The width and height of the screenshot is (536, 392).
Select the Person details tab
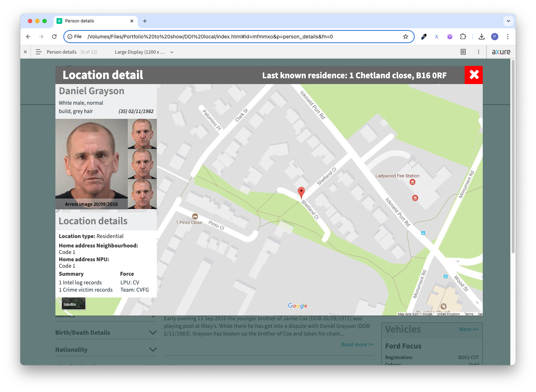tap(96, 21)
